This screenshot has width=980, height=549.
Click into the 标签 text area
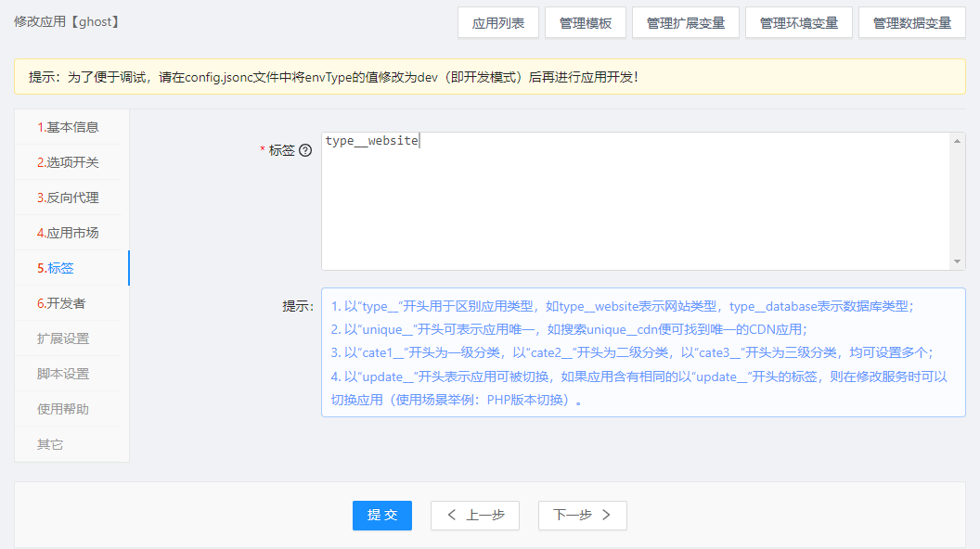point(636,201)
